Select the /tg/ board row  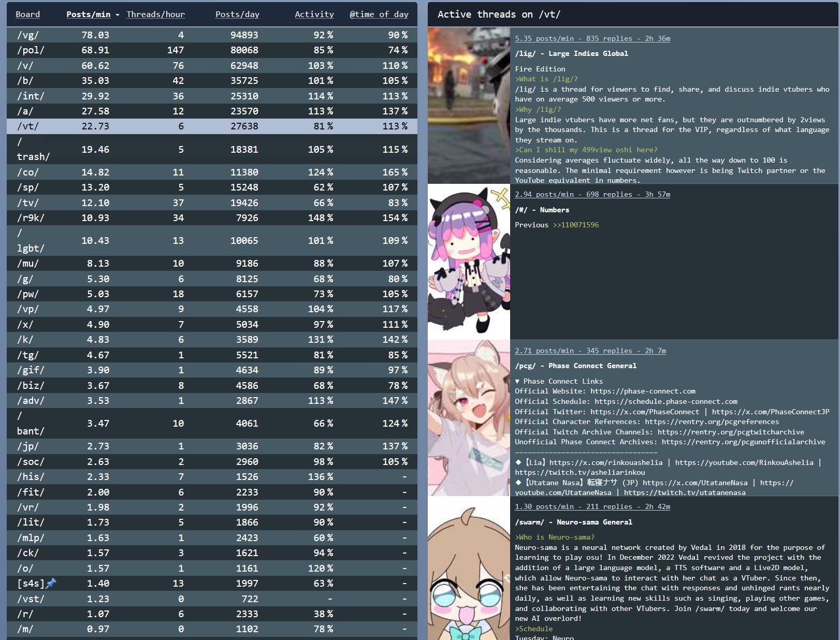(212, 355)
